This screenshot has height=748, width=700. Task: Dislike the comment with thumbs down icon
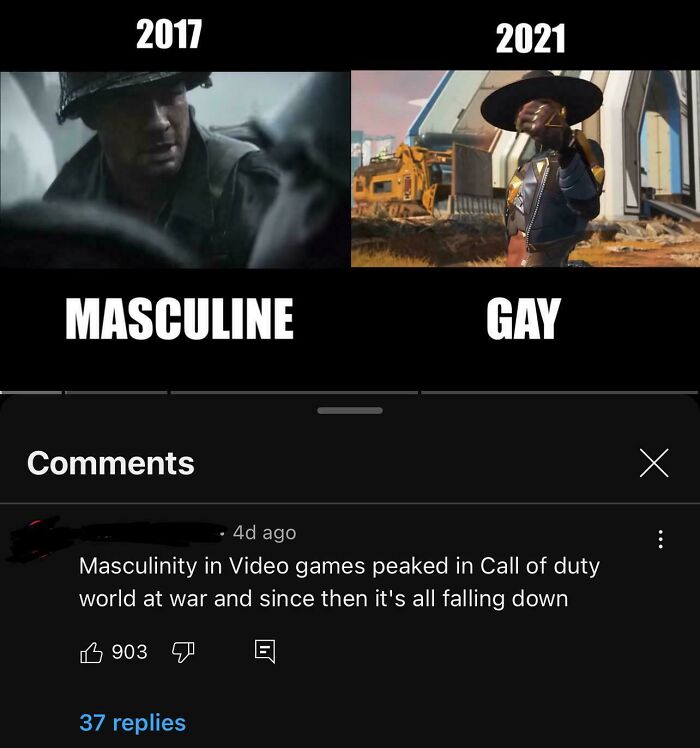click(183, 652)
